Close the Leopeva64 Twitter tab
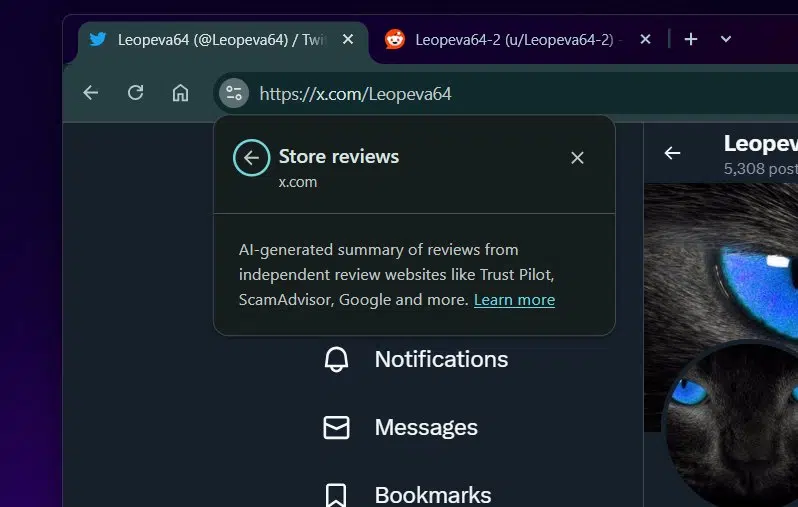 point(348,39)
